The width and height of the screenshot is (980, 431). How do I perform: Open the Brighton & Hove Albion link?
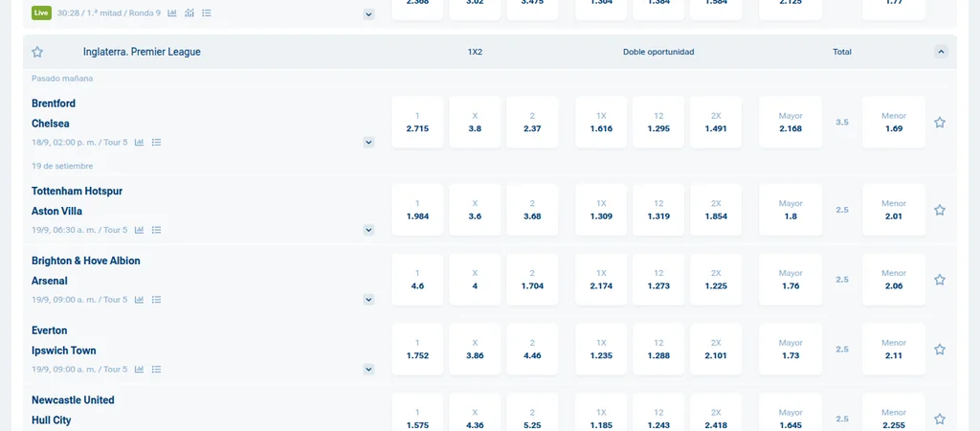85,261
